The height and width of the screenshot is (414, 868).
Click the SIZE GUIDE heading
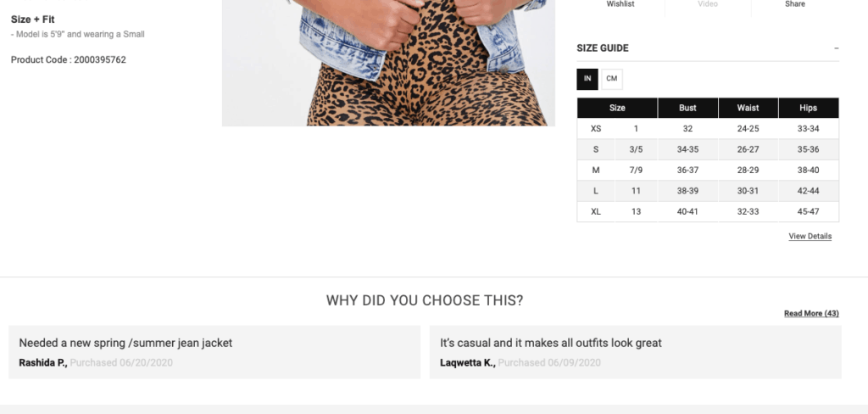pos(603,48)
